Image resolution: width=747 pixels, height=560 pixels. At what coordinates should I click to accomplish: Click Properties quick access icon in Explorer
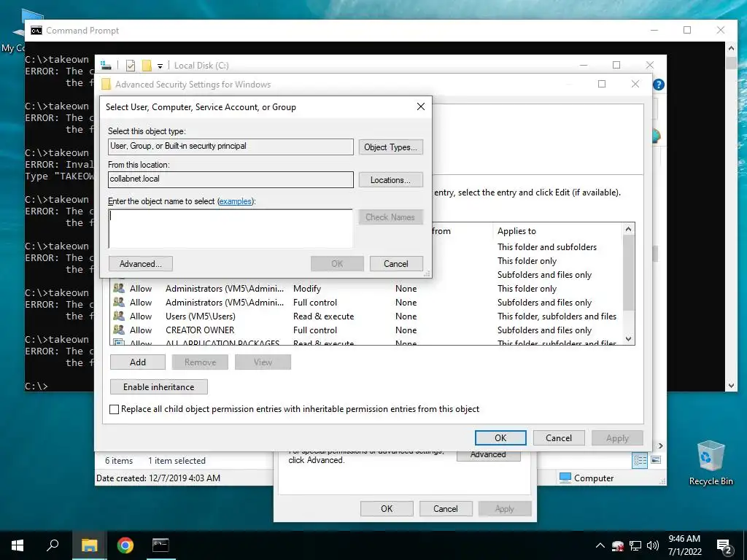(x=131, y=66)
